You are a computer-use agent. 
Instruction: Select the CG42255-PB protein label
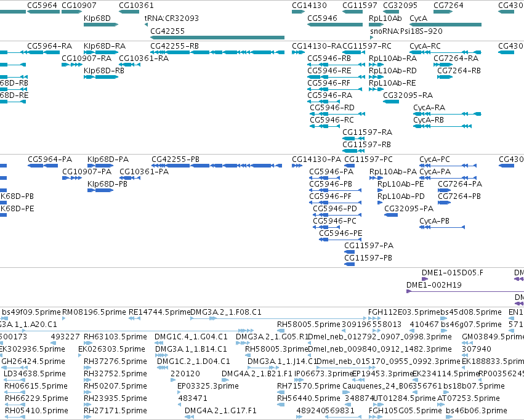pos(175,160)
